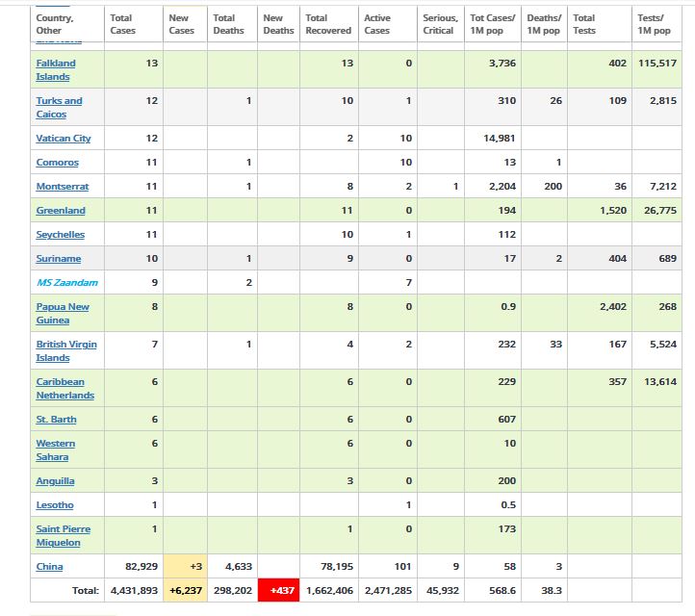The image size is (695, 616).
Task: Click the China country link
Action: click(50, 567)
